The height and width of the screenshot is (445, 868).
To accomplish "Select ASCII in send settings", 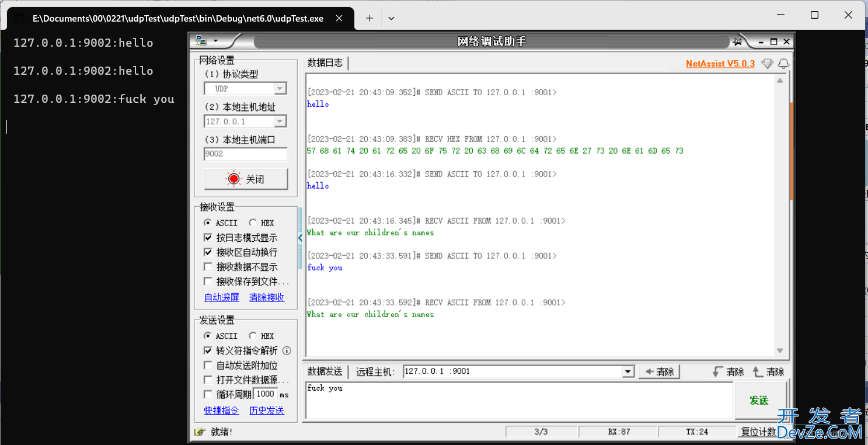I will coord(221,336).
